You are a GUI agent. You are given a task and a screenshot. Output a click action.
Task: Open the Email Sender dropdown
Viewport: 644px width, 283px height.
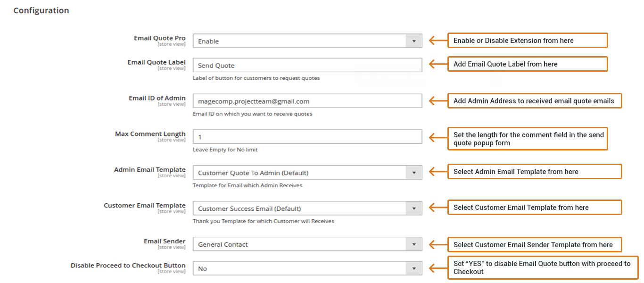coord(302,244)
